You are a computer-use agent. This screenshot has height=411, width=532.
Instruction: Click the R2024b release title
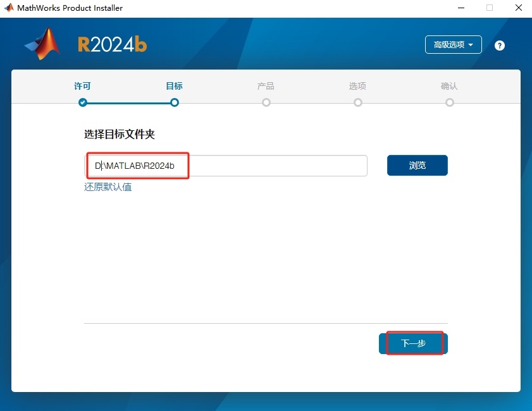click(113, 44)
